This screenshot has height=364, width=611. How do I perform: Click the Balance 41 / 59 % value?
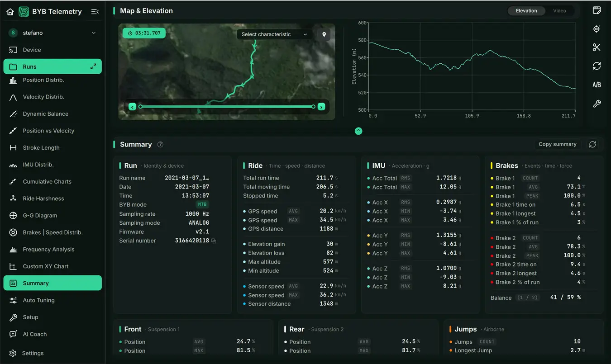click(565, 298)
